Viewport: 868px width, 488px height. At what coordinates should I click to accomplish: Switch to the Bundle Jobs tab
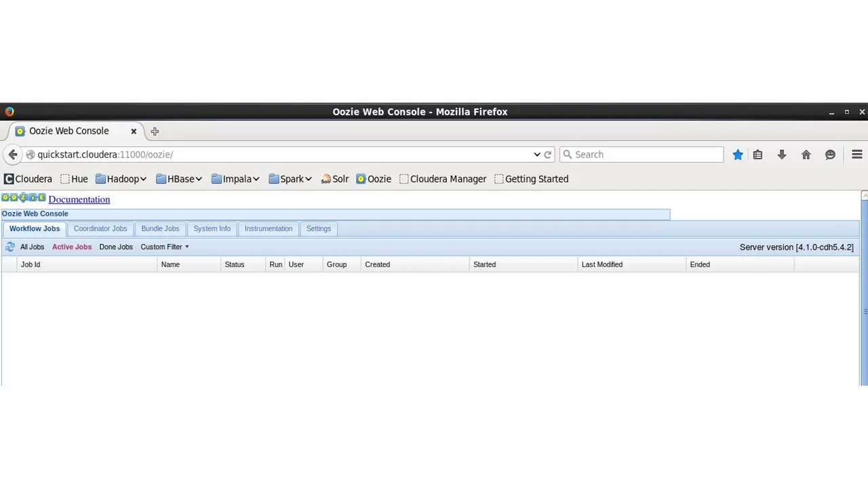pos(160,229)
